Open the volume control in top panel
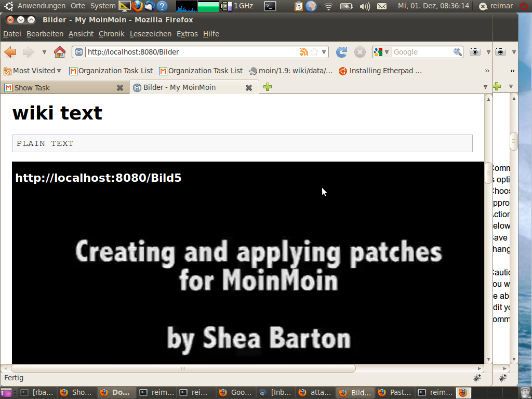The image size is (532, 399). 364,6
